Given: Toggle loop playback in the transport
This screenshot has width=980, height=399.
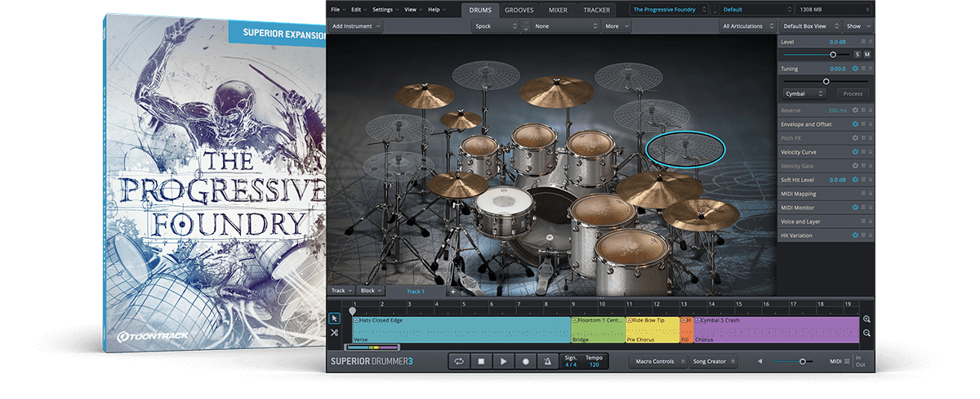Looking at the screenshot, I should pyautogui.click(x=459, y=361).
